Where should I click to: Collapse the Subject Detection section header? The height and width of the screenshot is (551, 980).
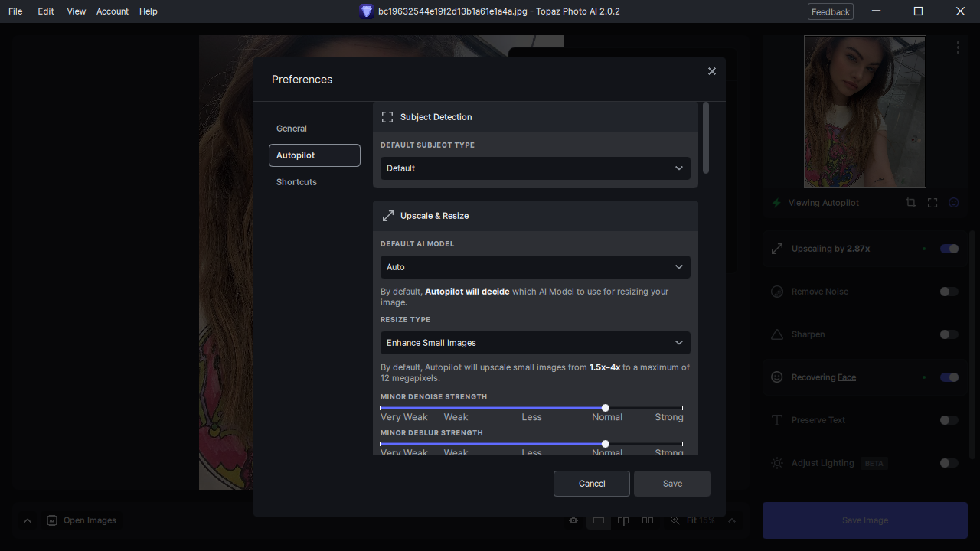(535, 117)
